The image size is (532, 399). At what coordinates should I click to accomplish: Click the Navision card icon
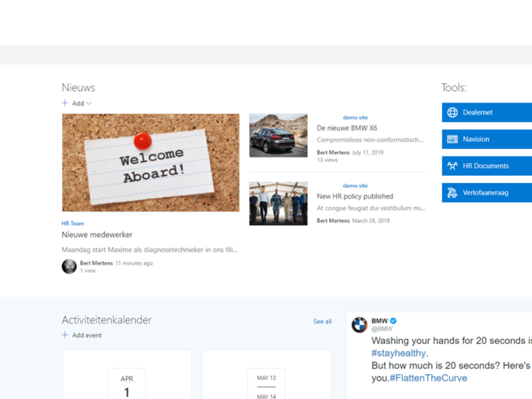452,139
